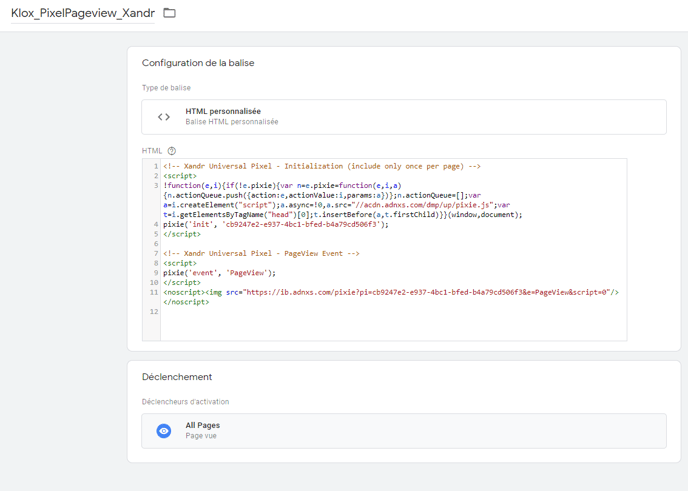688x491 pixels.
Task: Click the folder icon next to tag name
Action: click(x=169, y=13)
